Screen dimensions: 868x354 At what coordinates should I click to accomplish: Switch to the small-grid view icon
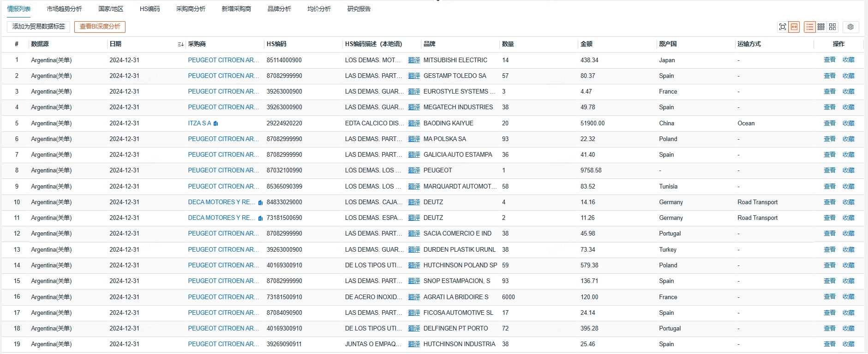tap(821, 27)
